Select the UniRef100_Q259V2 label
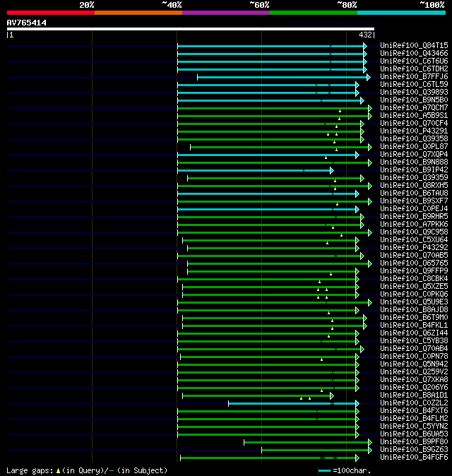This screenshot has height=476, width=452. click(x=414, y=372)
